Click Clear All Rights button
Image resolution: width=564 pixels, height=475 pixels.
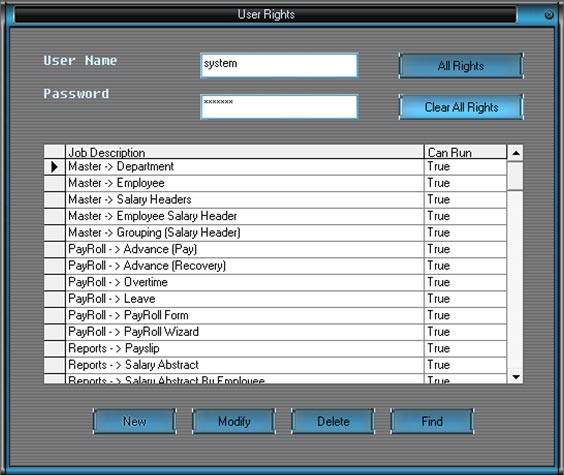461,107
